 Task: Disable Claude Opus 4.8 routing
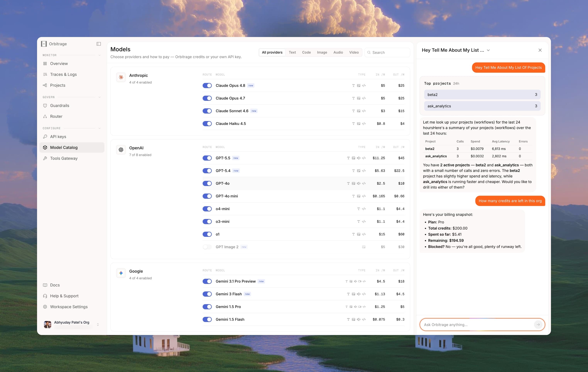click(x=207, y=86)
